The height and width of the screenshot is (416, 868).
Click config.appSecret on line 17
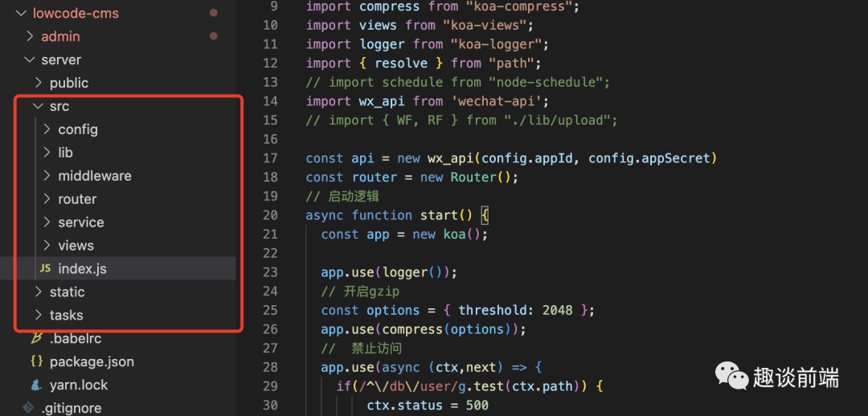pos(649,158)
